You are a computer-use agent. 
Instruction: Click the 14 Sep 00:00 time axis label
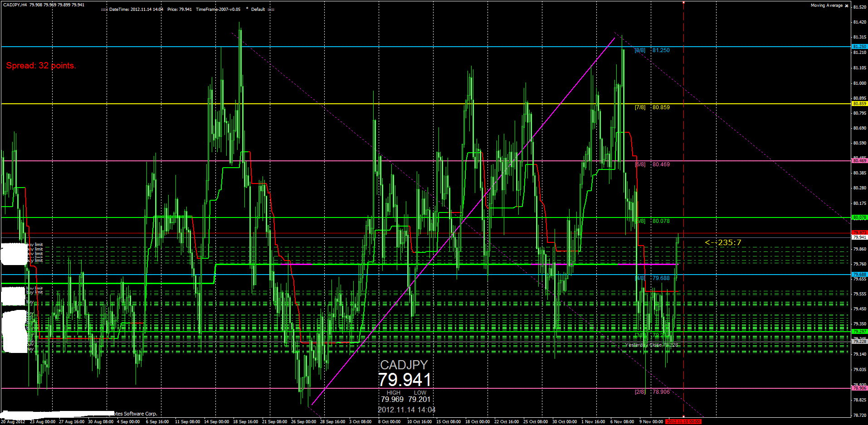216,422
